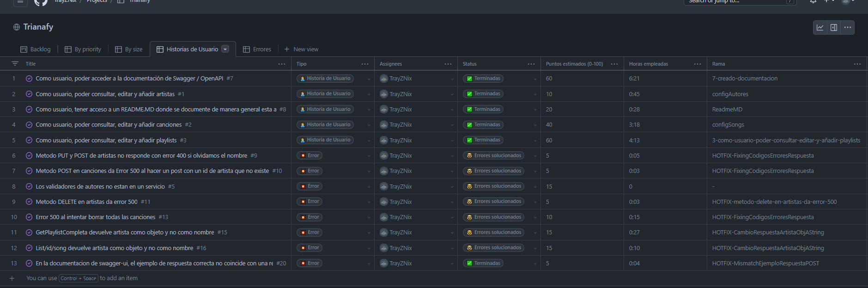Image resolution: width=868 pixels, height=288 pixels.
Task: Open issue consultar, editar y añadir canciones
Action: 109,125
